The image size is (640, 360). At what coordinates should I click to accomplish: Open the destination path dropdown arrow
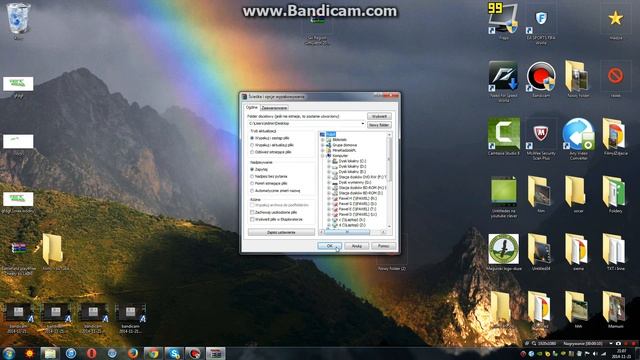(x=362, y=124)
